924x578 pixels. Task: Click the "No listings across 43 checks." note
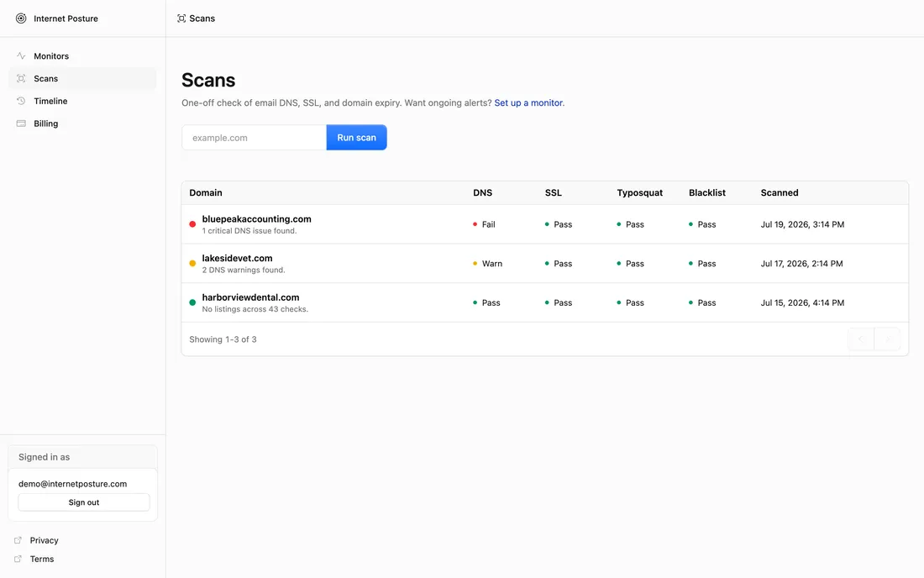coord(255,309)
